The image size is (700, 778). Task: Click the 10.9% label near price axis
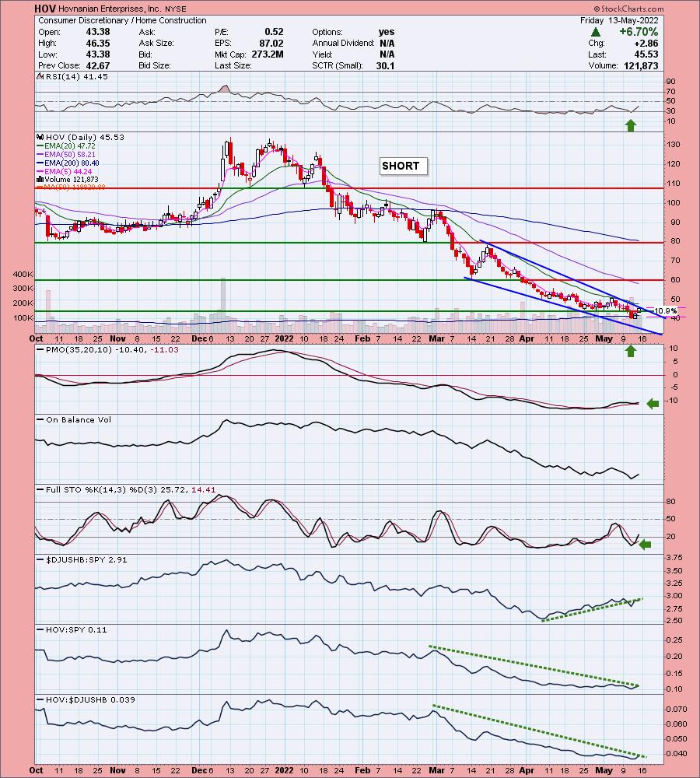pos(665,311)
